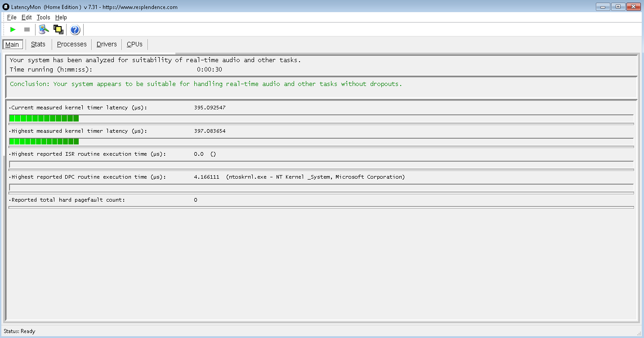Switch to the CPUs tab
Screen dimensions: 644x338
click(134, 44)
